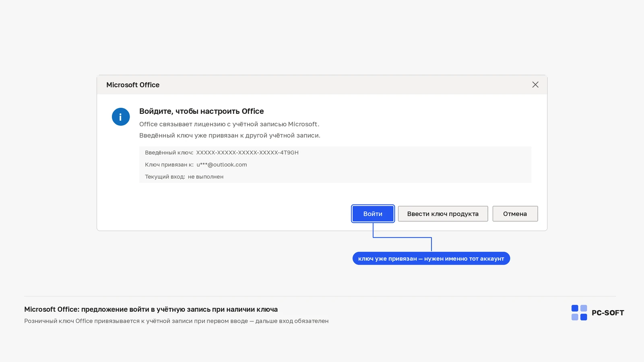Dismiss dialog with Отмена button
Image resolution: width=644 pixels, height=362 pixels.
click(x=515, y=214)
